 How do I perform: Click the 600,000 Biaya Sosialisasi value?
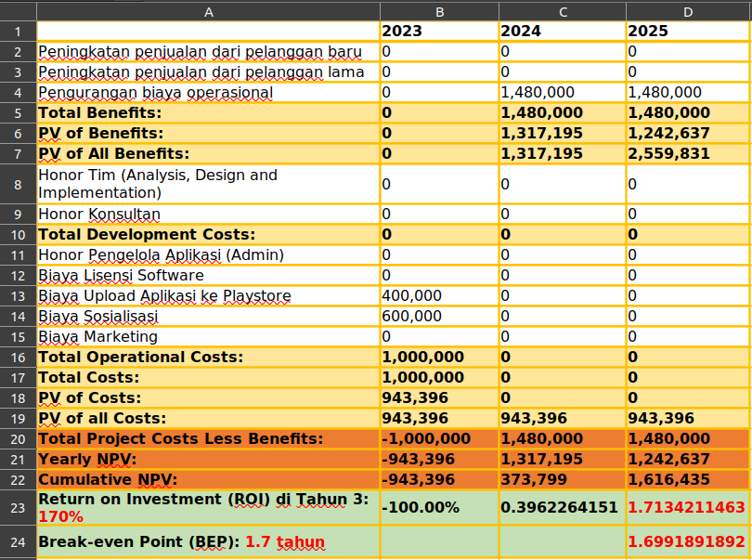pyautogui.click(x=438, y=317)
